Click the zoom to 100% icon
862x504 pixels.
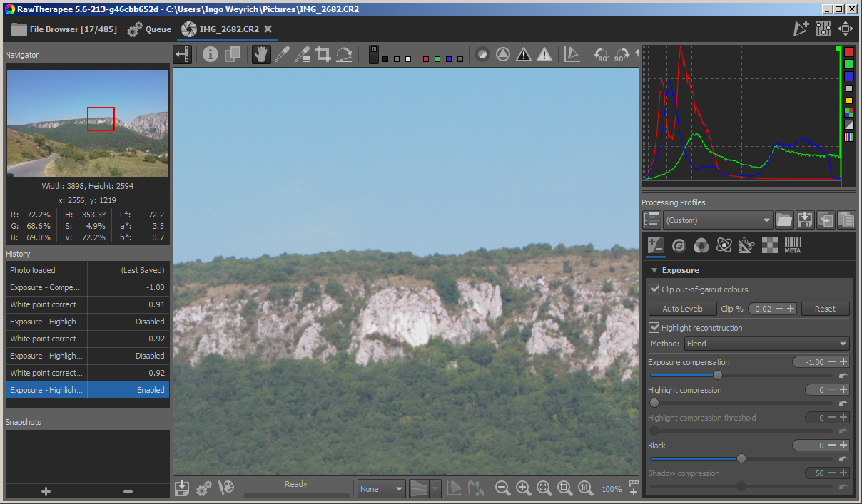(x=586, y=488)
